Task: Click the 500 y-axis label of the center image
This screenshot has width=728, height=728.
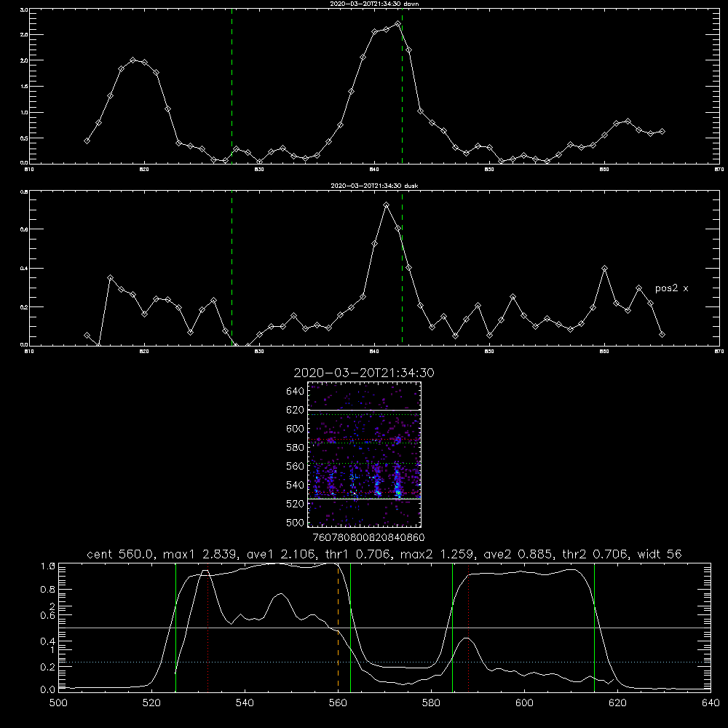Action: tap(296, 523)
